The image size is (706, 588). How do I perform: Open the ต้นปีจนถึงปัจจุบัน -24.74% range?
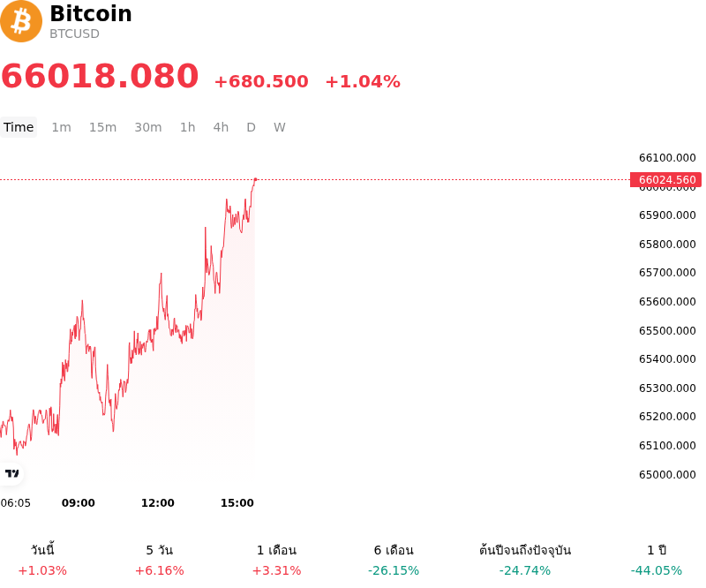point(525,560)
